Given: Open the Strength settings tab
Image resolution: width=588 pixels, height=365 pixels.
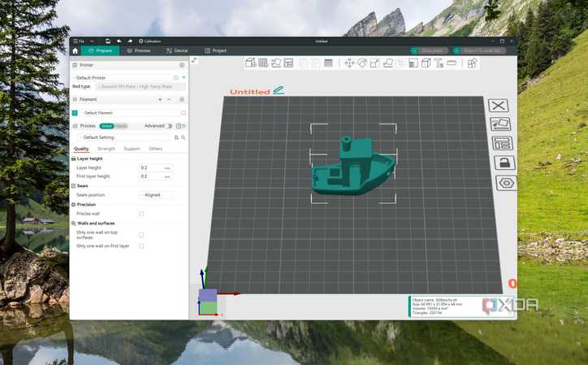Looking at the screenshot, I should (106, 149).
